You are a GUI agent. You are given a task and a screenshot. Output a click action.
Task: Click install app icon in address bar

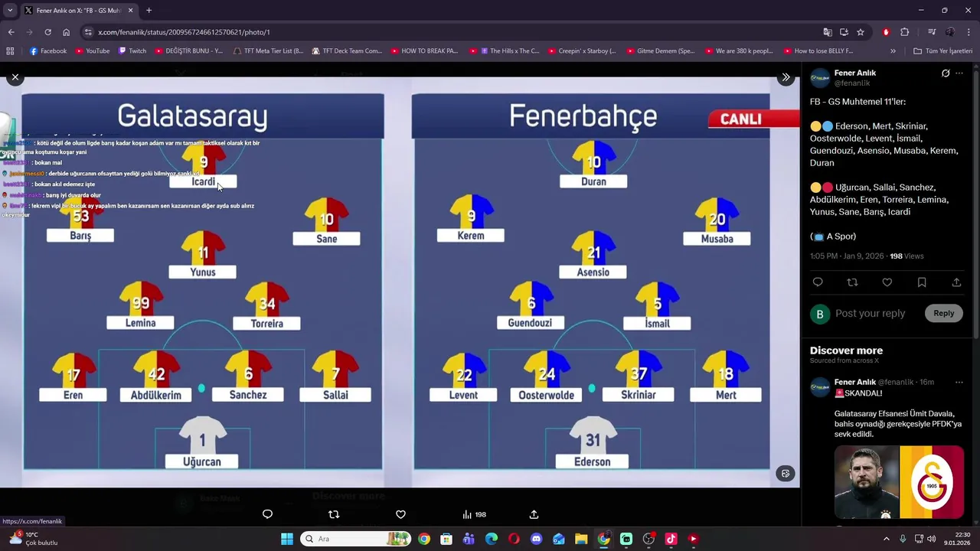(844, 32)
